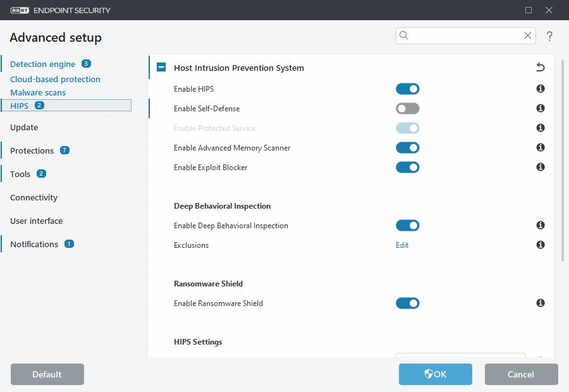Click the magnifier icon in search box
This screenshot has width=569, height=392.
click(404, 35)
